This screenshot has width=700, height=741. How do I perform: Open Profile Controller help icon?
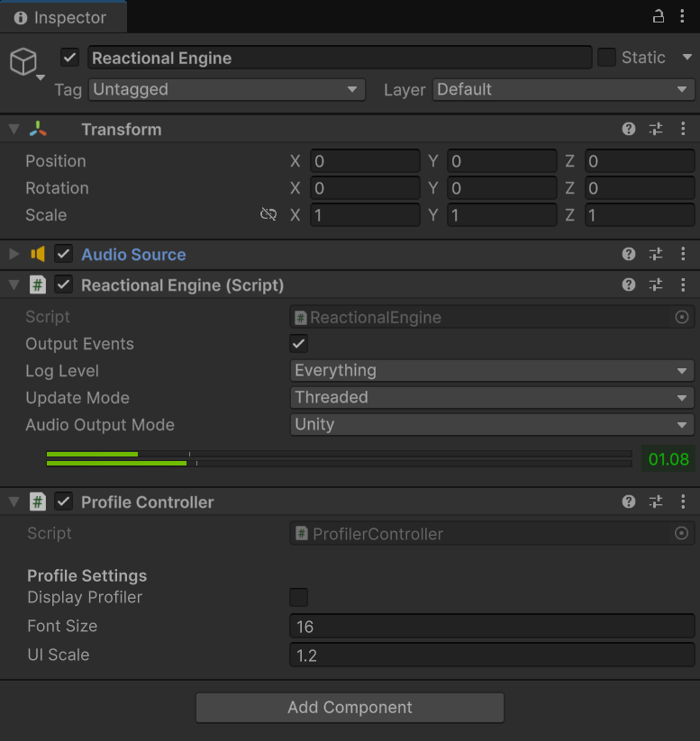click(x=629, y=502)
